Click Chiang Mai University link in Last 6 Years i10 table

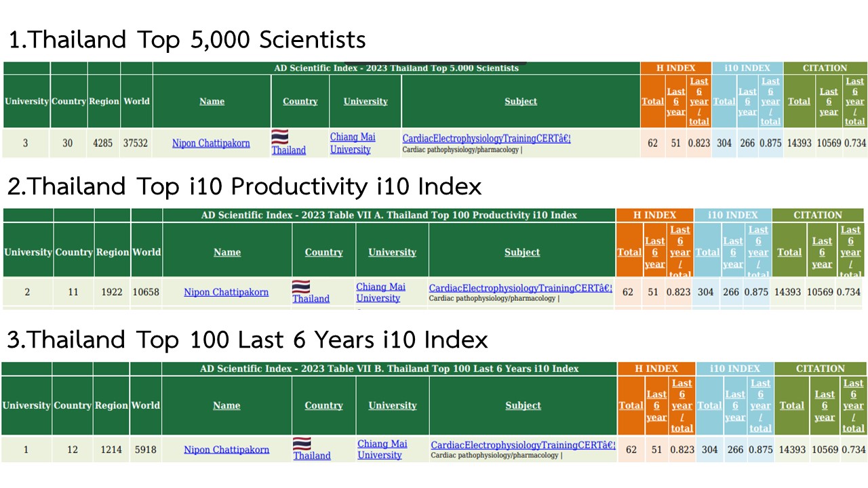[382, 449]
